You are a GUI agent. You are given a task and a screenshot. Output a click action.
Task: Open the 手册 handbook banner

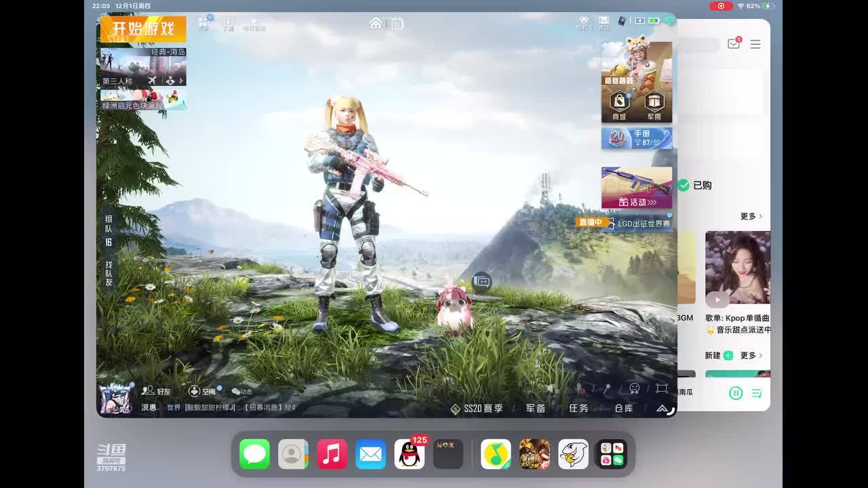pyautogui.click(x=637, y=138)
